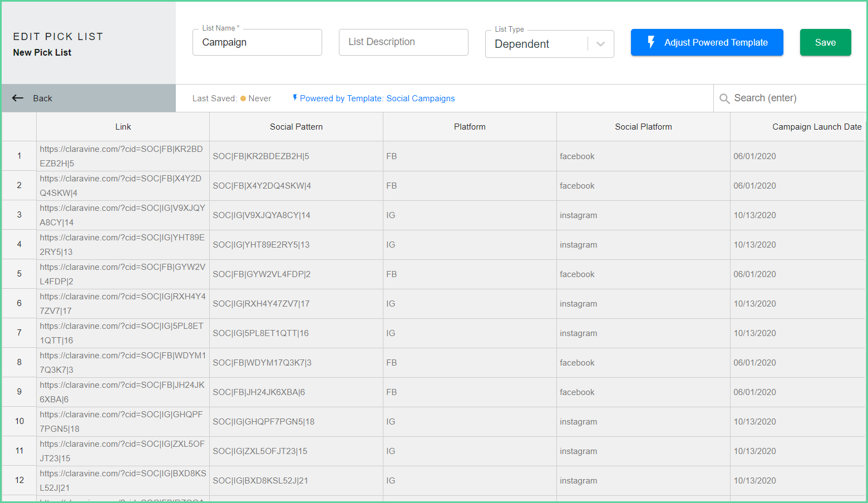Viewport: 868px width, 503px height.
Task: Click the back arrow icon
Action: tap(17, 98)
